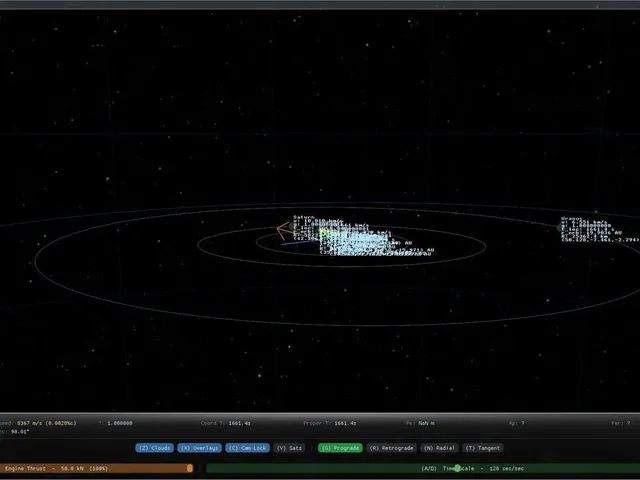Screen dimensions: 640x480
Task: Click the Pe NaN m readout
Action: 420,423
